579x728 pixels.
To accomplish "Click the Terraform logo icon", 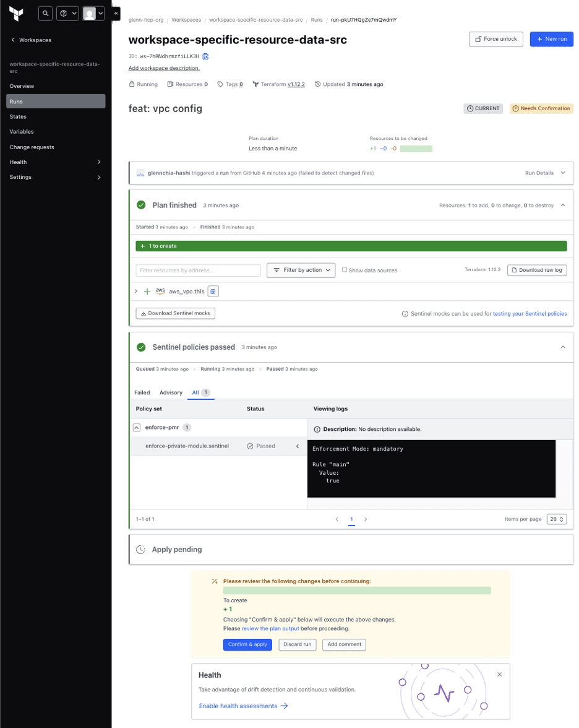I will [16, 14].
